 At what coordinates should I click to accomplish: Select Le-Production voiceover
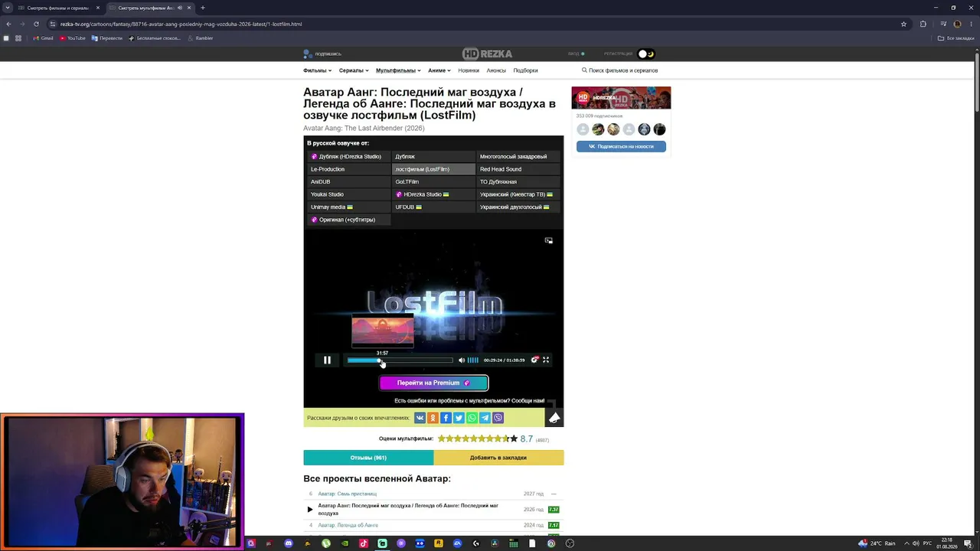[348, 169]
